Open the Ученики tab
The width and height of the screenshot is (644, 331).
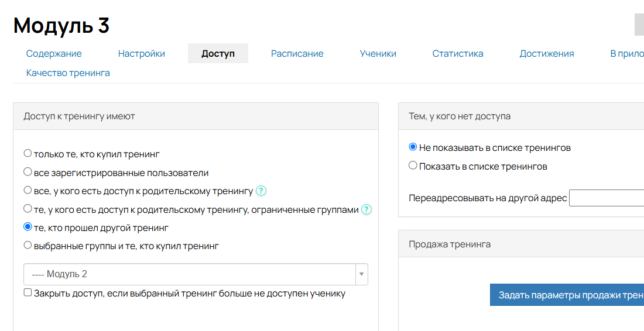(x=378, y=54)
